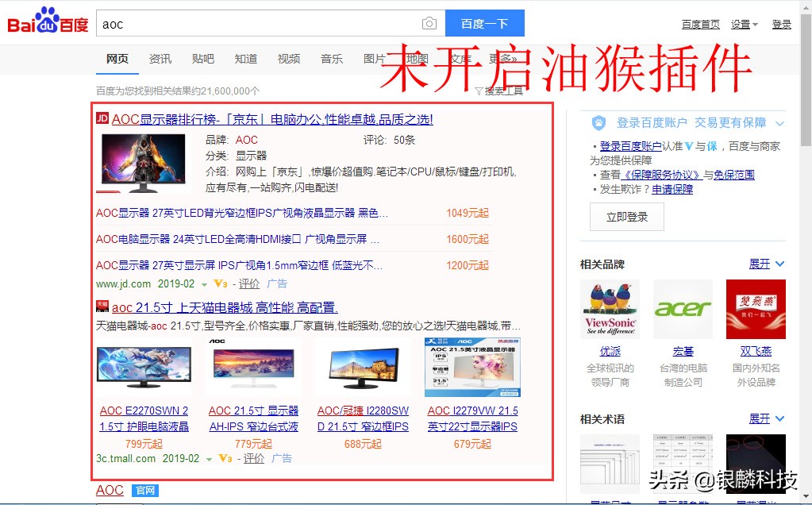Click the V3 badge next to www.jd.com

click(220, 283)
